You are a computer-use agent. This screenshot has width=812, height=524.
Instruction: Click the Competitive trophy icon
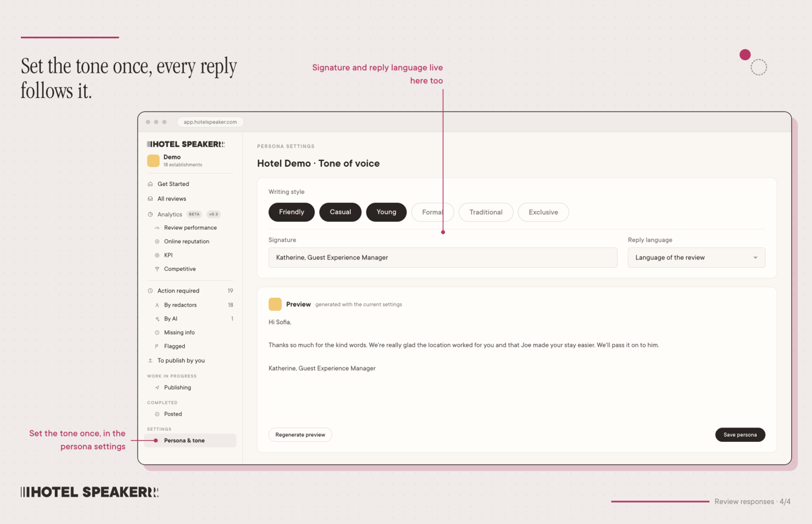157,269
